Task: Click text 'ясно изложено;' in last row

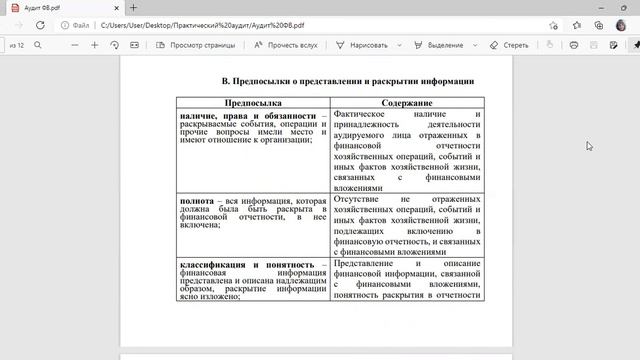Action: pyautogui.click(x=210, y=296)
